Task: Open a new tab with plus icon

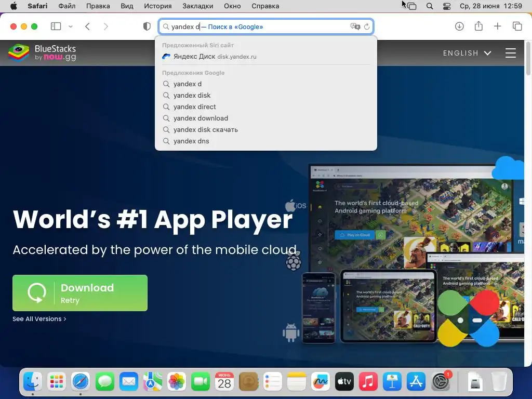Action: click(x=497, y=26)
